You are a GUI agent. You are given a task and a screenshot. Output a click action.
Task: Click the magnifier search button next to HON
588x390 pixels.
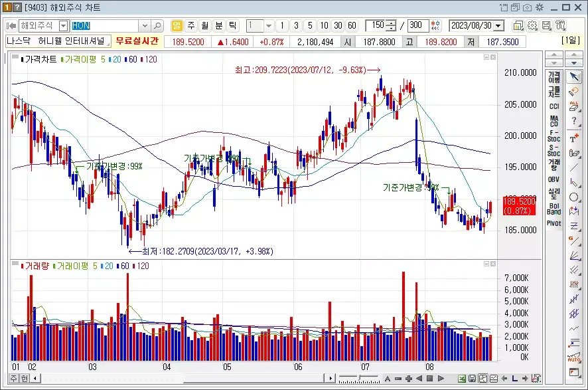(x=157, y=26)
